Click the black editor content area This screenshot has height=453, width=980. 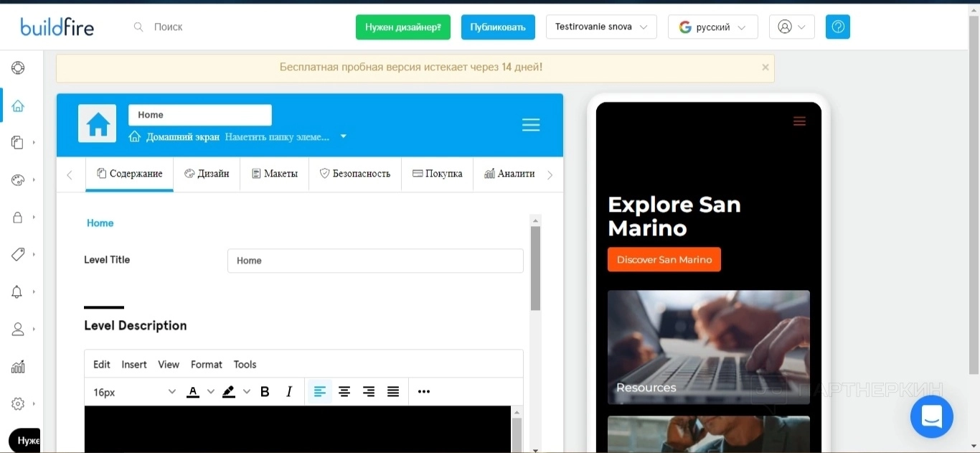tap(298, 429)
